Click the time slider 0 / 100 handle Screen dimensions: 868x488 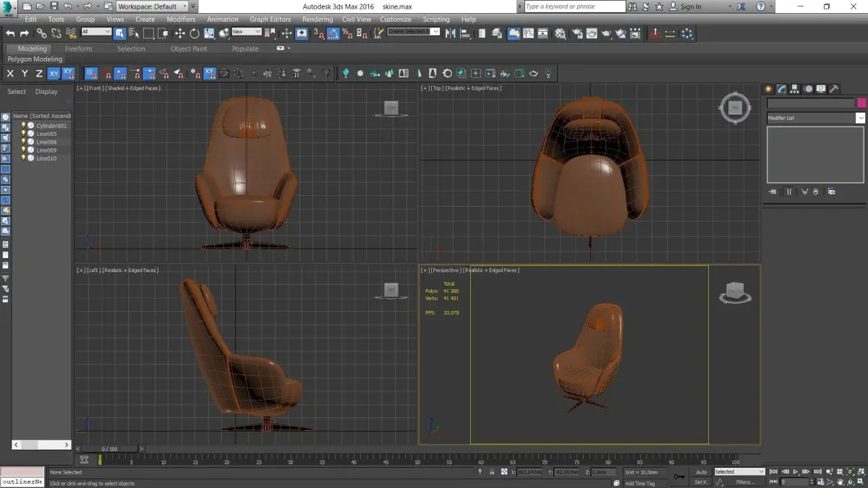[x=109, y=449]
